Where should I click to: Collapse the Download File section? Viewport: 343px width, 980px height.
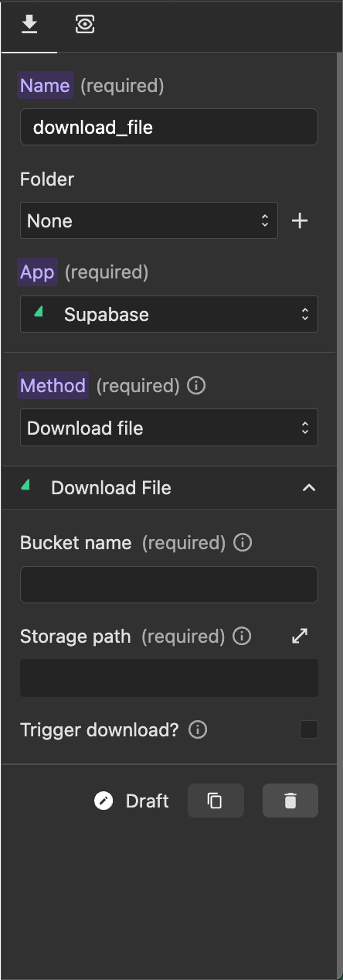[x=309, y=488]
